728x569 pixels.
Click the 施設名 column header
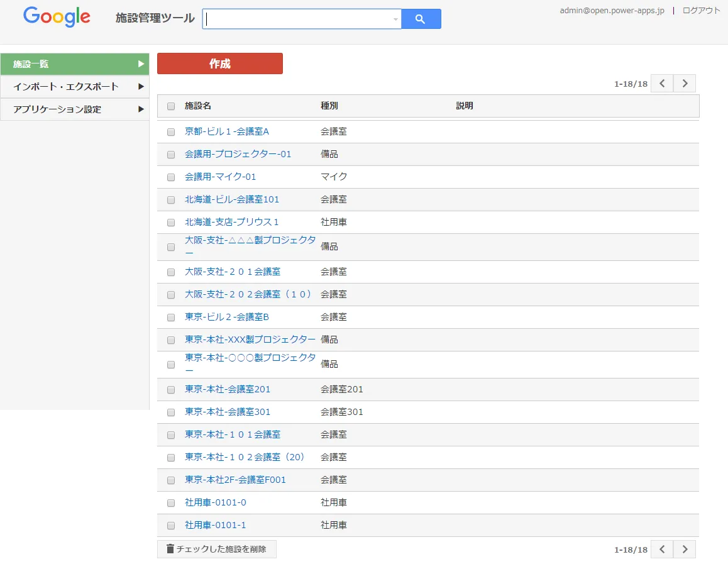[x=198, y=106]
